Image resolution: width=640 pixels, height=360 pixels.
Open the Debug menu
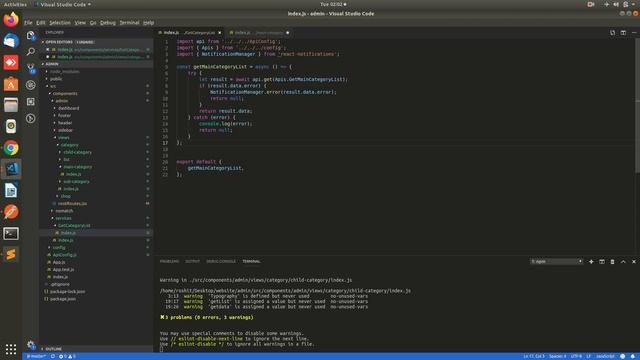point(108,23)
